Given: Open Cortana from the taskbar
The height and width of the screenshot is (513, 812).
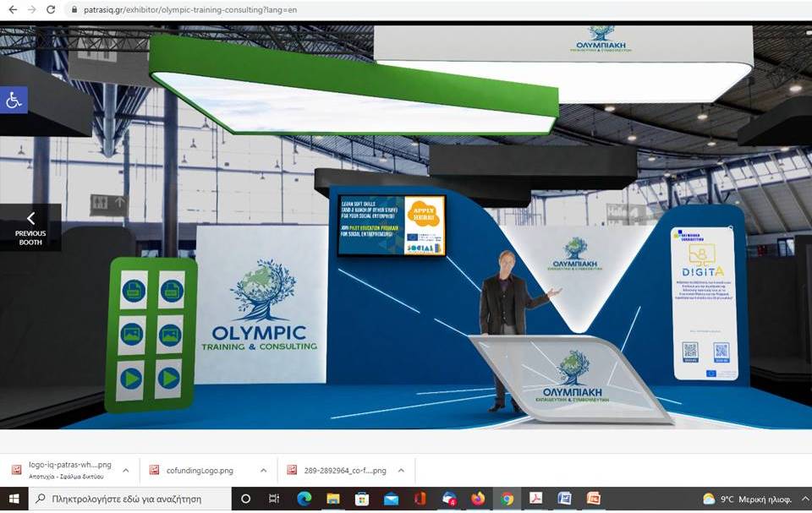Looking at the screenshot, I should click(x=246, y=499).
